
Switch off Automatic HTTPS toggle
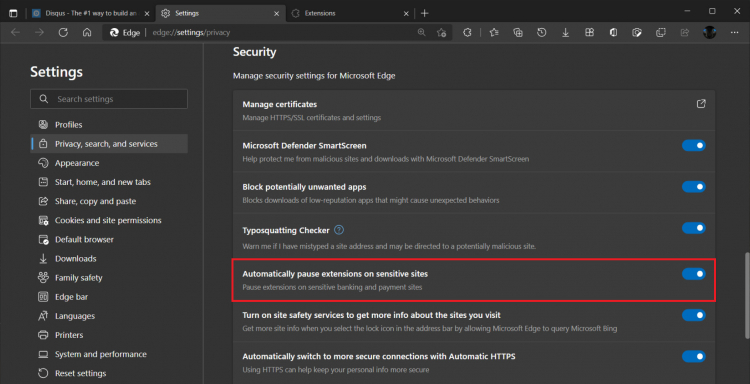coord(694,356)
